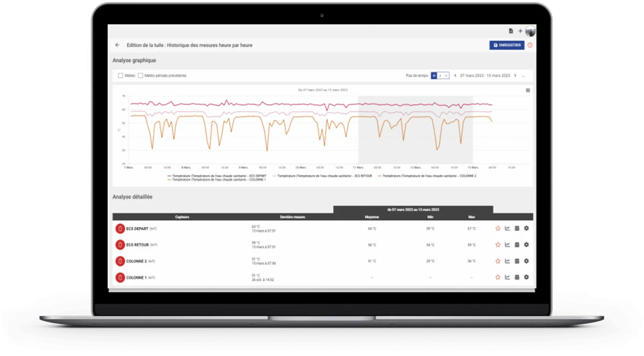The width and height of the screenshot is (644, 356).
Task: Click the back arrow beside Edition de la tuile
Action: pyautogui.click(x=117, y=45)
